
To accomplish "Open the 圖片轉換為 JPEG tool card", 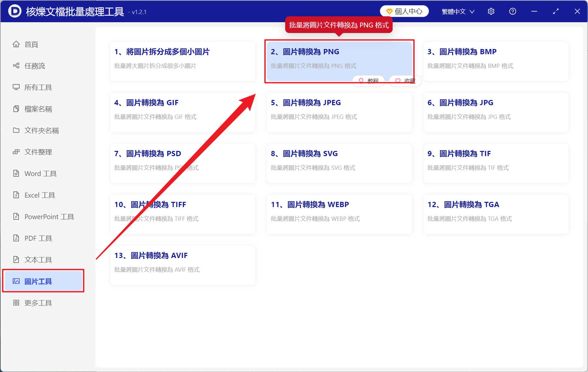I will [339, 112].
